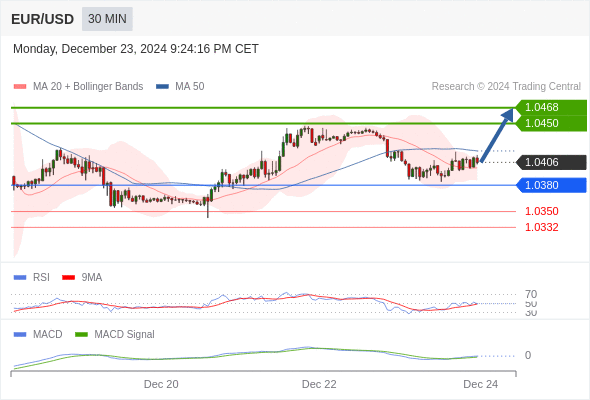
Task: Click the red 9MA legend marker
Action: point(68,278)
